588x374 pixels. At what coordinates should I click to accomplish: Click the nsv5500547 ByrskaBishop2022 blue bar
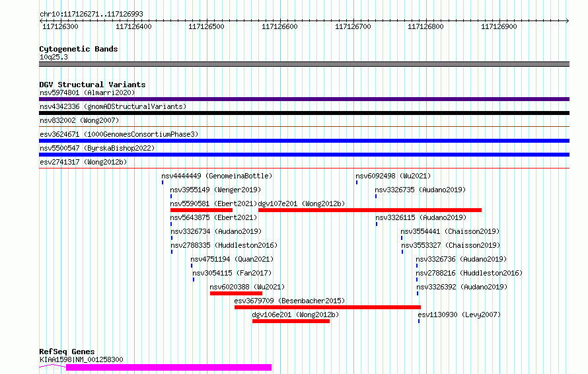pyautogui.click(x=304, y=155)
